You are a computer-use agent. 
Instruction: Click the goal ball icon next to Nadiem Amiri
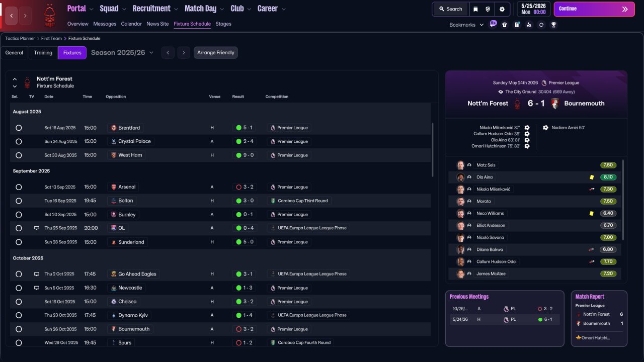pyautogui.click(x=545, y=128)
